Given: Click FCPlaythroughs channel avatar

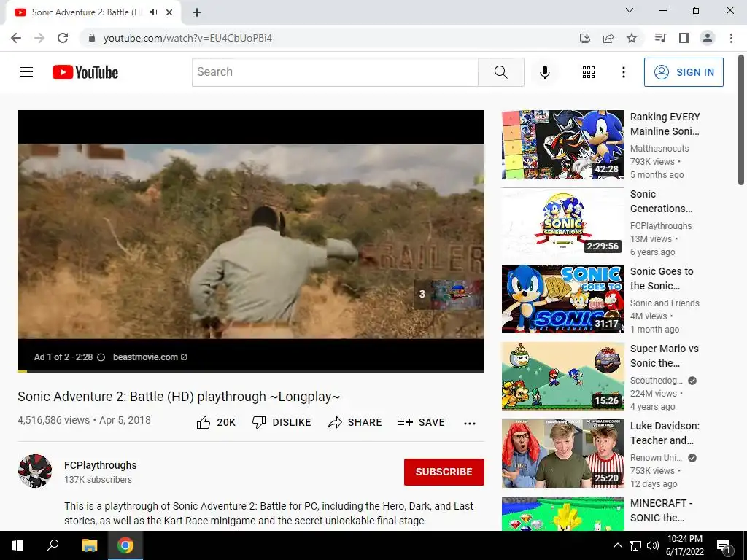Looking at the screenshot, I should click(x=35, y=471).
